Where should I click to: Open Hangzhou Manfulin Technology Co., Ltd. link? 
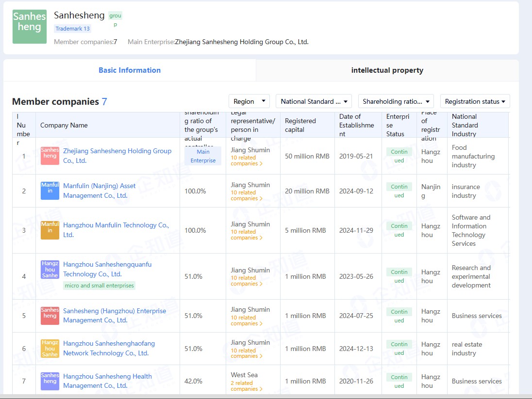tap(116, 230)
